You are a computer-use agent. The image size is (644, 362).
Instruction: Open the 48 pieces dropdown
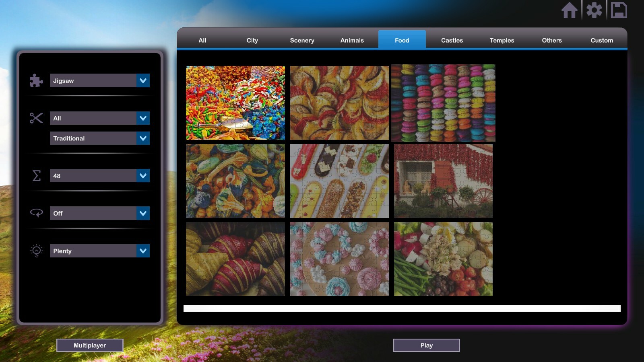[99, 175]
